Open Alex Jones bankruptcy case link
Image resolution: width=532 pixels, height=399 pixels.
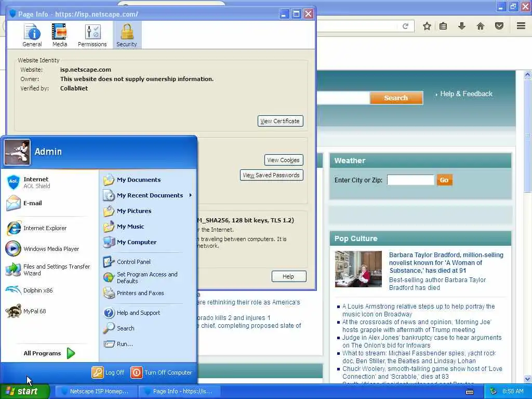tap(422, 341)
